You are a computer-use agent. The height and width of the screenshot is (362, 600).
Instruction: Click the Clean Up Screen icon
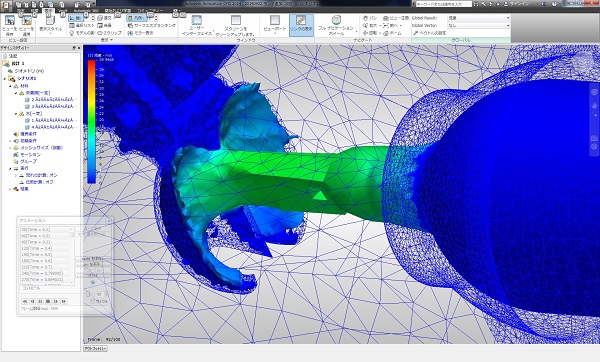click(x=235, y=25)
